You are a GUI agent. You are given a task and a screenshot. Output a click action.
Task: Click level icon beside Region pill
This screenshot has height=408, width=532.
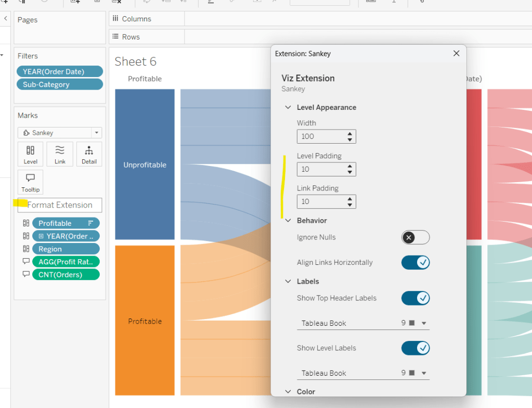26,249
